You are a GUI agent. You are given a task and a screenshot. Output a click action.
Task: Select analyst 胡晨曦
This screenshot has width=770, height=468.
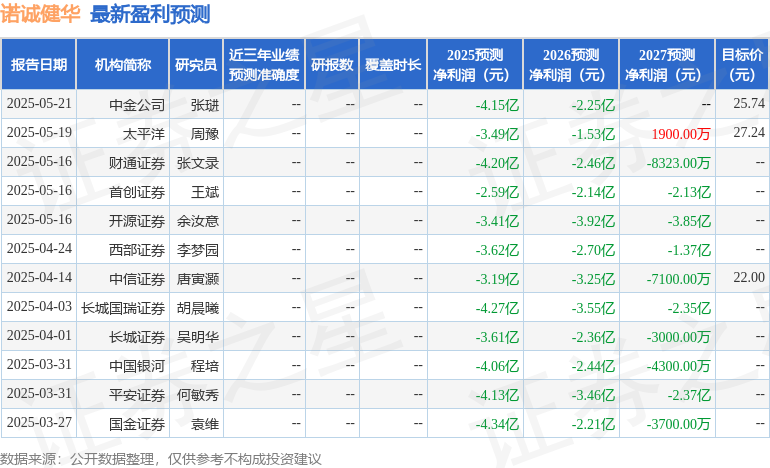(x=198, y=307)
